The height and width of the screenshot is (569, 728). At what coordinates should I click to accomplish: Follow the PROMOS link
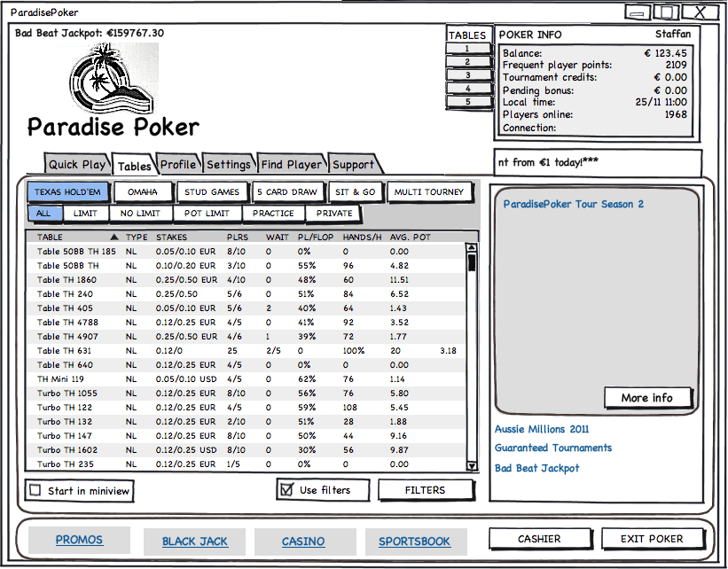[x=80, y=540]
